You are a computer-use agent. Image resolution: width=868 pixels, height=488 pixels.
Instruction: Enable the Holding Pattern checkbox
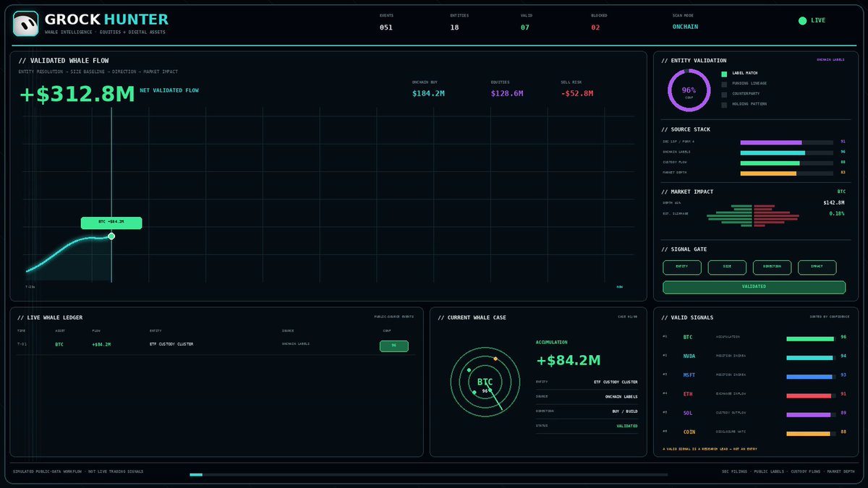(724, 105)
